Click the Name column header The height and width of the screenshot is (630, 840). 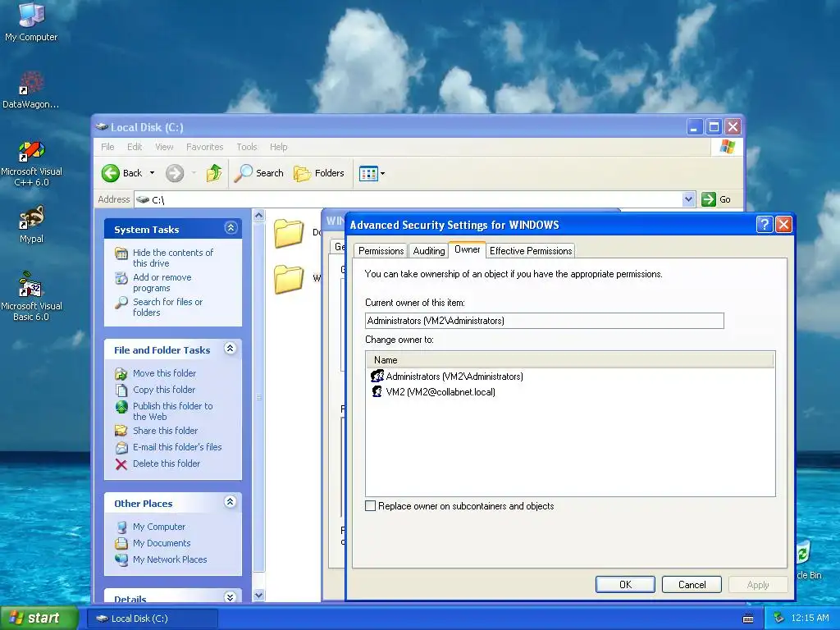coord(570,360)
